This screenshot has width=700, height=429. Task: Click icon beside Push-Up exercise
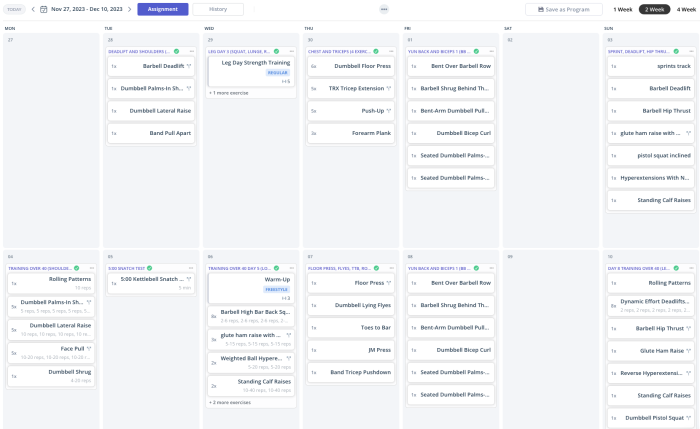pyautogui.click(x=389, y=111)
